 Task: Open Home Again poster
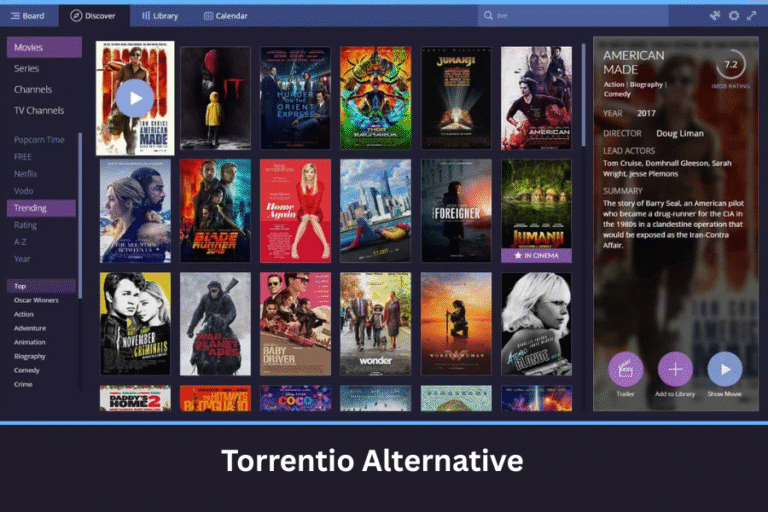click(295, 211)
